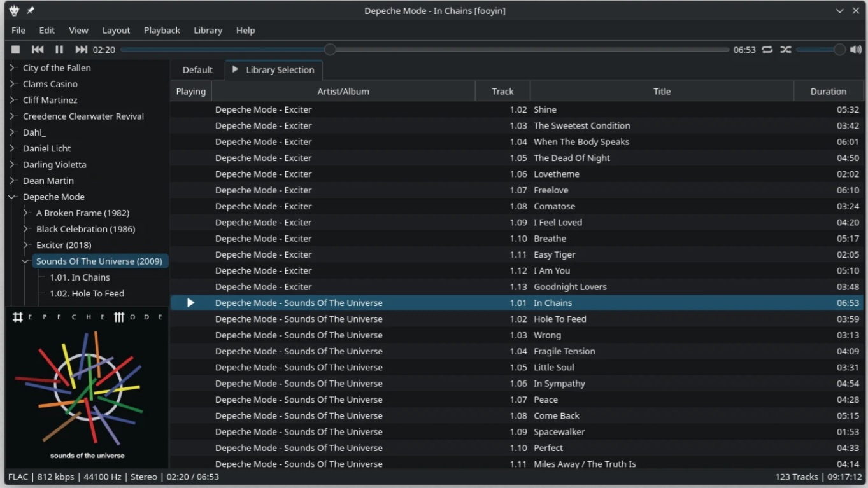Select the Lovetheme track

516,174
